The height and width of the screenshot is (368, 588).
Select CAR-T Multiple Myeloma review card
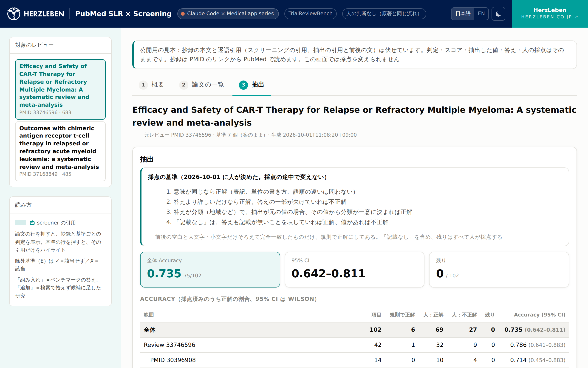[60, 89]
